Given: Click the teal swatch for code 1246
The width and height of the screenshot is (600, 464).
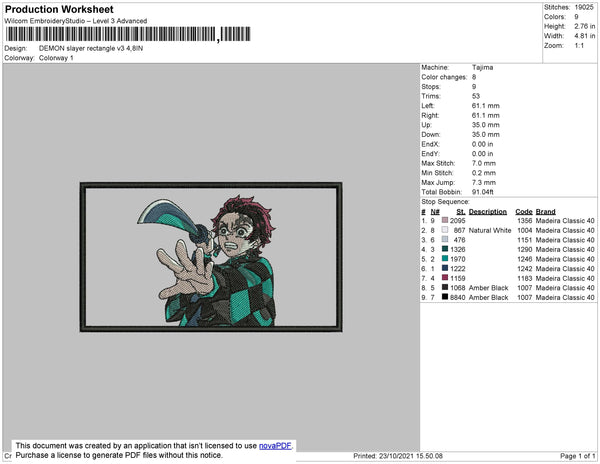Looking at the screenshot, I should click(445, 259).
